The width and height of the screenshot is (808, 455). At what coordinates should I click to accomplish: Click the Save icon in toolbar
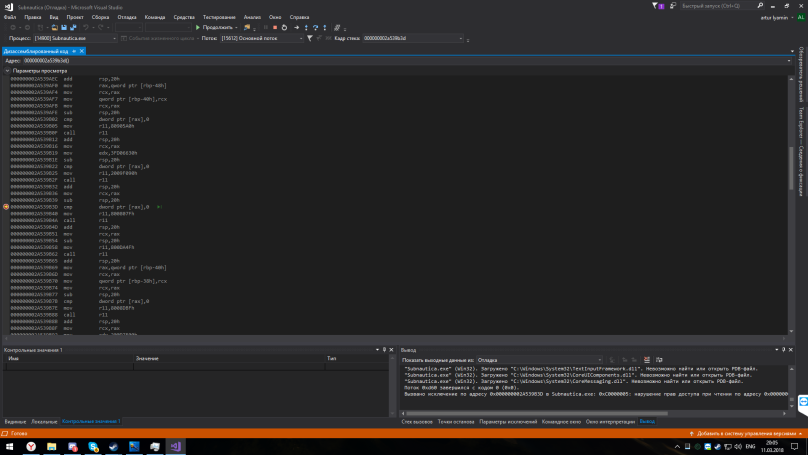[x=64, y=27]
